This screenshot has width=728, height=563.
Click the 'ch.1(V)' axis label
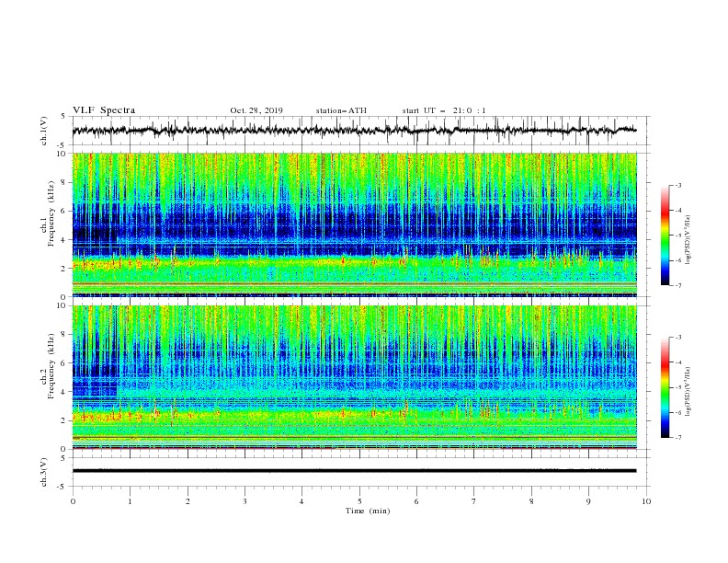click(x=44, y=131)
